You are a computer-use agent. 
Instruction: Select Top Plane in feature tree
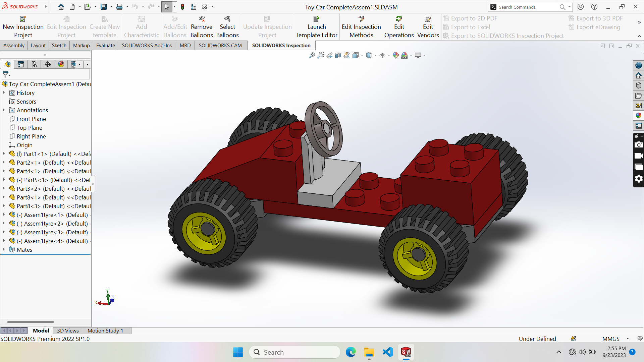[29, 128]
